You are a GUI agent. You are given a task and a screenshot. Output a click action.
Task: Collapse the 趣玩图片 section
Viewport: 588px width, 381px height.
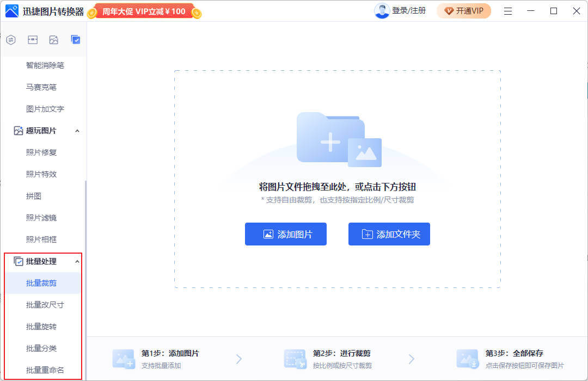[77, 131]
